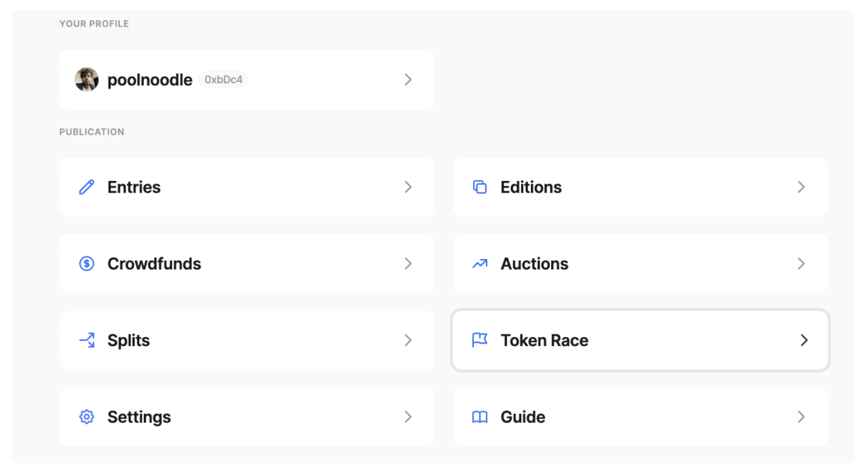Click the gear icon beside Settings
The height and width of the screenshot is (475, 868).
87,417
